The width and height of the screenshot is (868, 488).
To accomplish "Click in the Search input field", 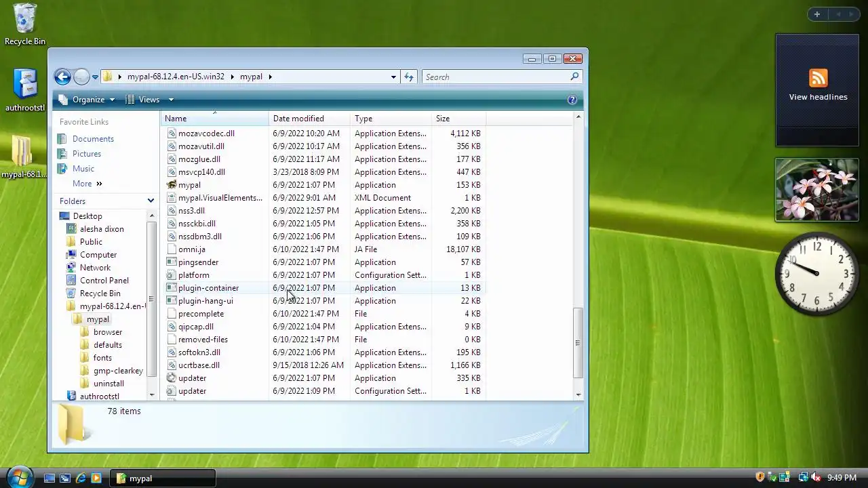I will pyautogui.click(x=495, y=77).
